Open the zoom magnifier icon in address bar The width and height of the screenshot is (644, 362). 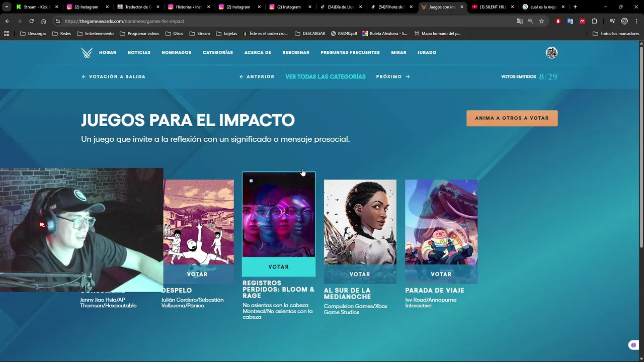point(530,21)
